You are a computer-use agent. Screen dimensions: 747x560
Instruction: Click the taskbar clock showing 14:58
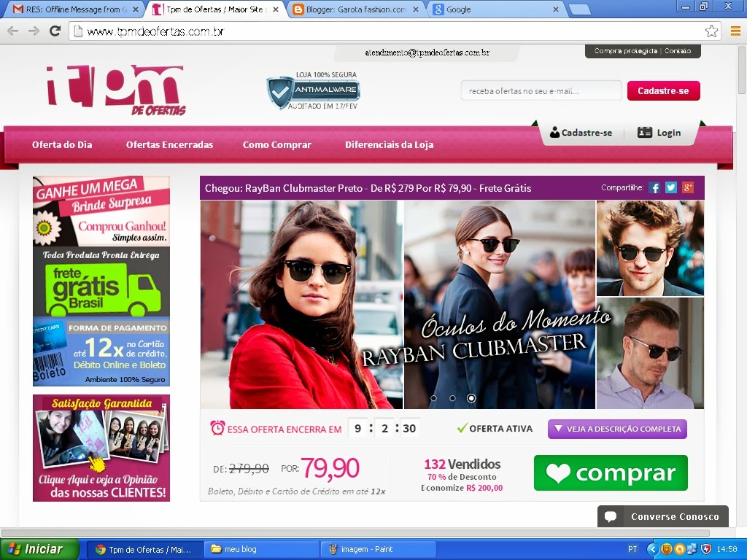coord(727,550)
